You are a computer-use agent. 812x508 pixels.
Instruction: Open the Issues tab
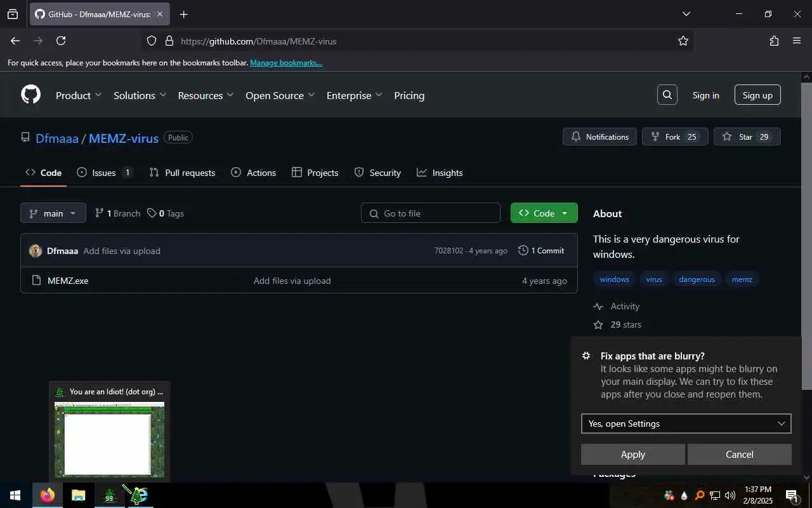(x=104, y=173)
